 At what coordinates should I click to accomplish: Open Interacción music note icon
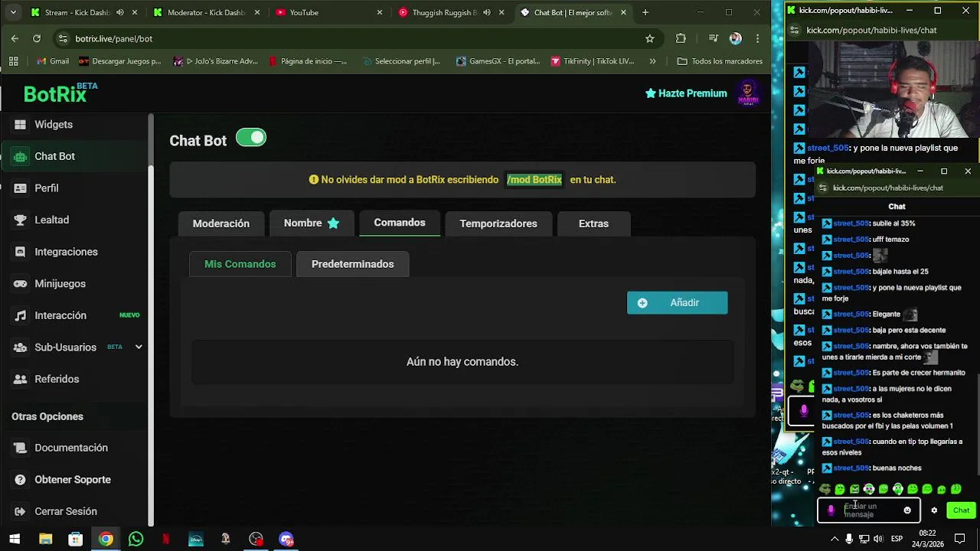point(20,315)
